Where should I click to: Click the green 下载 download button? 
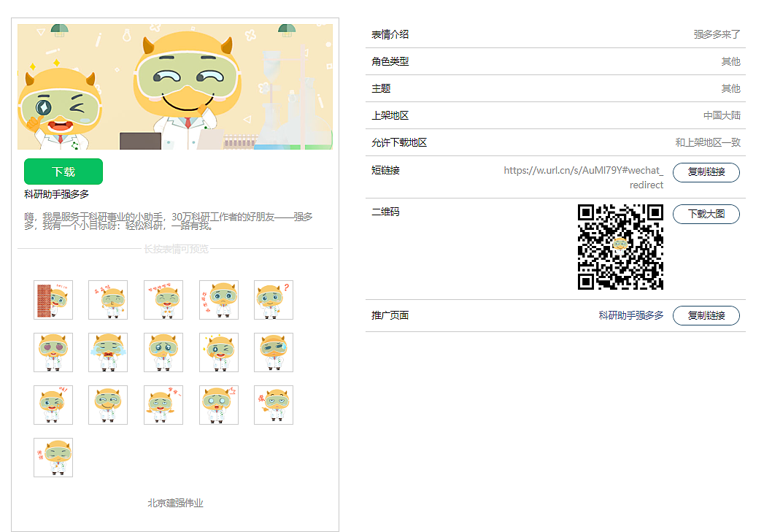(x=63, y=171)
